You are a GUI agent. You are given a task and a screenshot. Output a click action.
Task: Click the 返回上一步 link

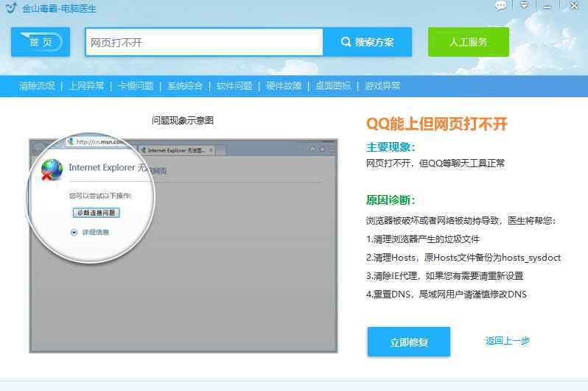pos(508,341)
